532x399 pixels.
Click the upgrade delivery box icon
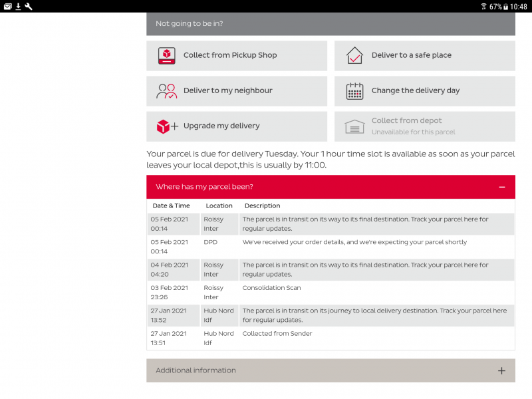tap(166, 126)
